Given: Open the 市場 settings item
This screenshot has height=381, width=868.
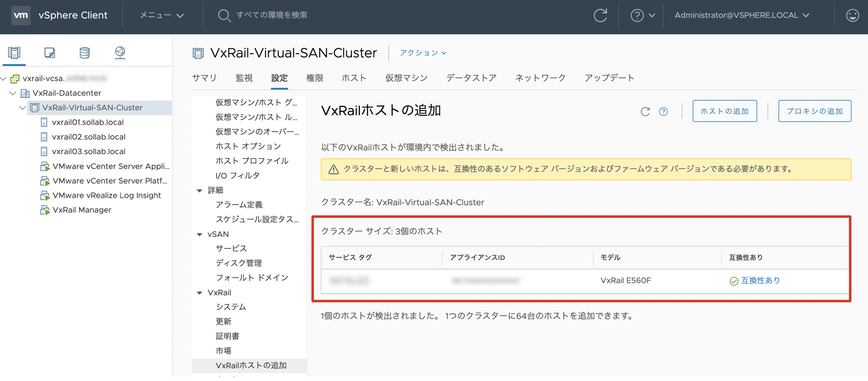Looking at the screenshot, I should [223, 351].
